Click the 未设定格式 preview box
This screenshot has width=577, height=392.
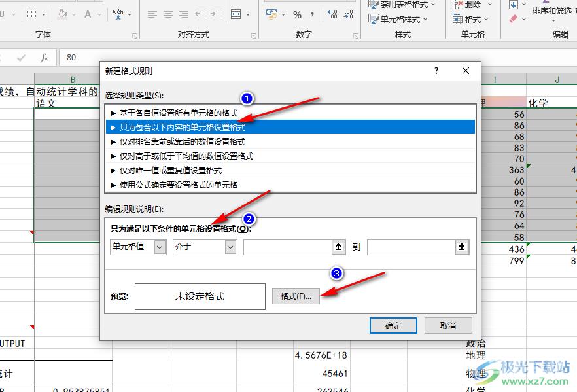(200, 296)
